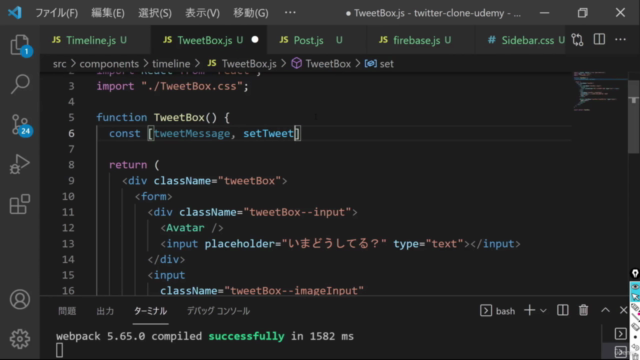Open the 問題 panel tab
The image size is (640, 360).
(67, 311)
